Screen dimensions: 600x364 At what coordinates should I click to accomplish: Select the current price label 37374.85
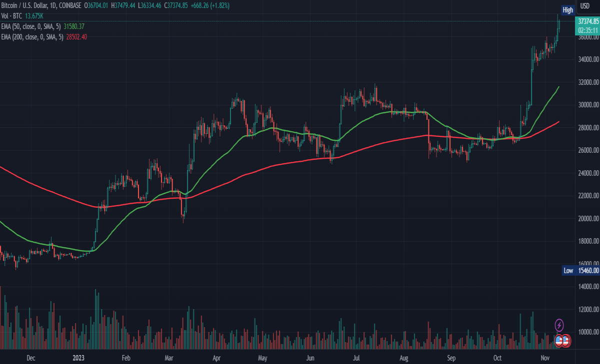(x=588, y=21)
